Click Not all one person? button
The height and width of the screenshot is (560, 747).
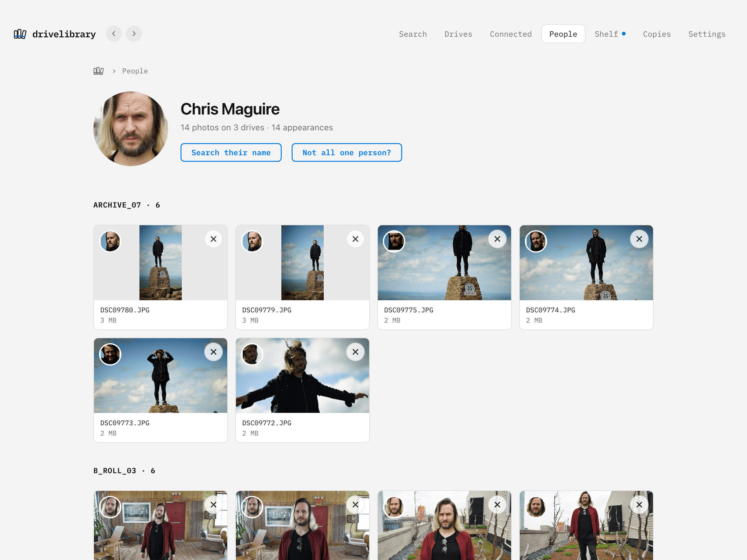[x=346, y=152]
